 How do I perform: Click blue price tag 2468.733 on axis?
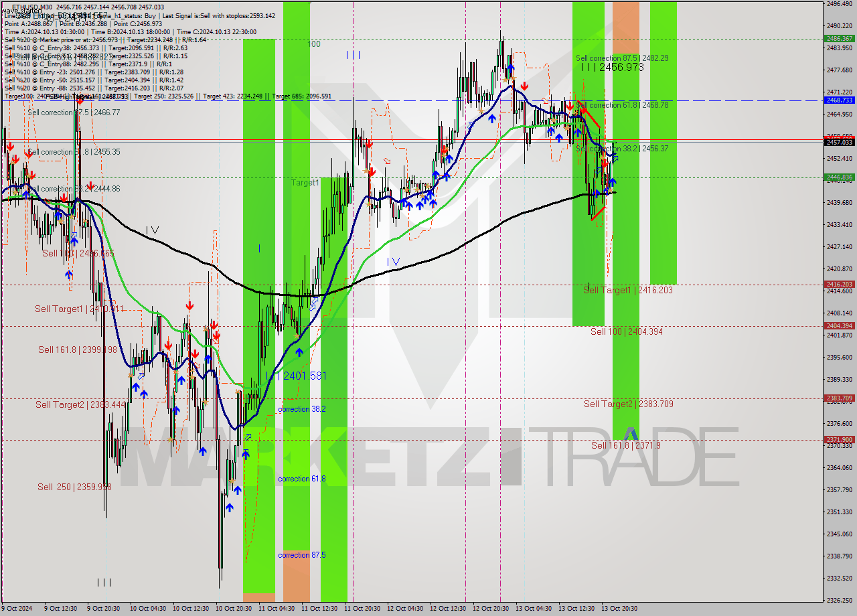click(x=839, y=100)
